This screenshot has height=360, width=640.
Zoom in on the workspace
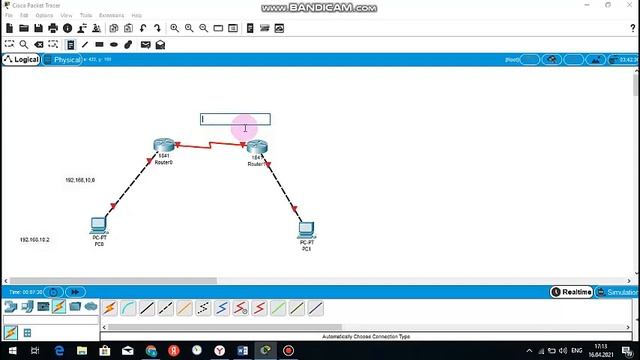pos(175,28)
